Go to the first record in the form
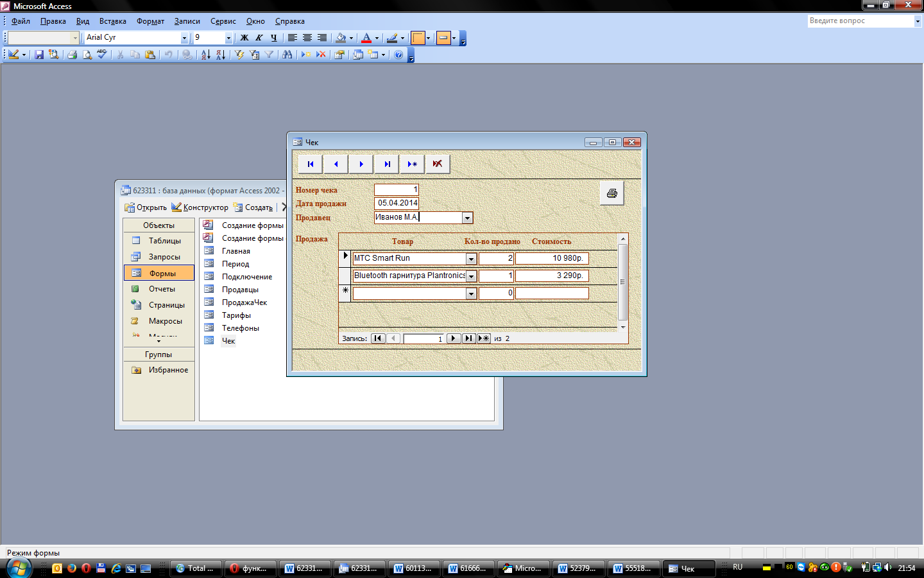The image size is (924, 578). pyautogui.click(x=311, y=164)
